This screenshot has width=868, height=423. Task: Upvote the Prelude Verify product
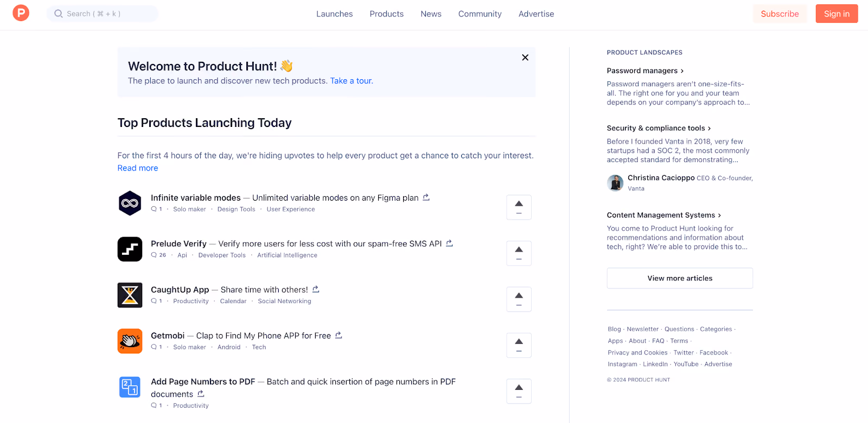(519, 253)
